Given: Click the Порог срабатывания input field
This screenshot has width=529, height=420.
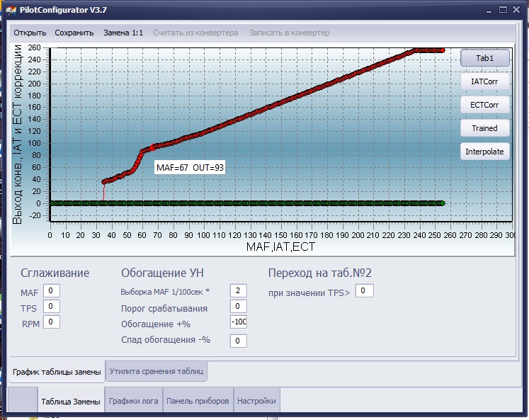Looking at the screenshot, I should pos(239,306).
